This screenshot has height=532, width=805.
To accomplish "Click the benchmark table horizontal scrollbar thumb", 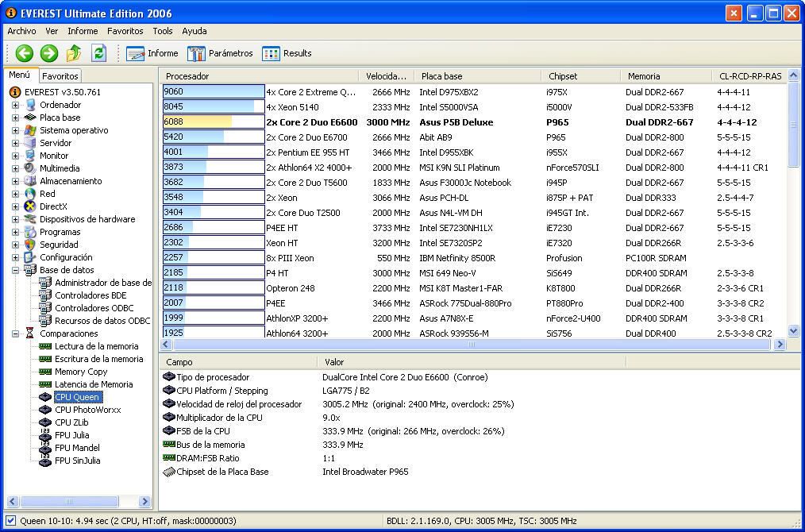I will coord(472,344).
